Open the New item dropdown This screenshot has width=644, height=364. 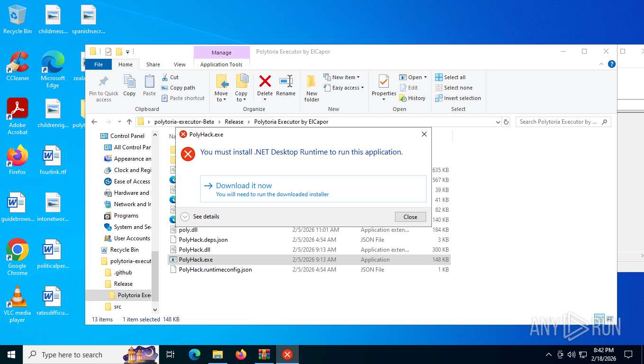[x=342, y=77]
